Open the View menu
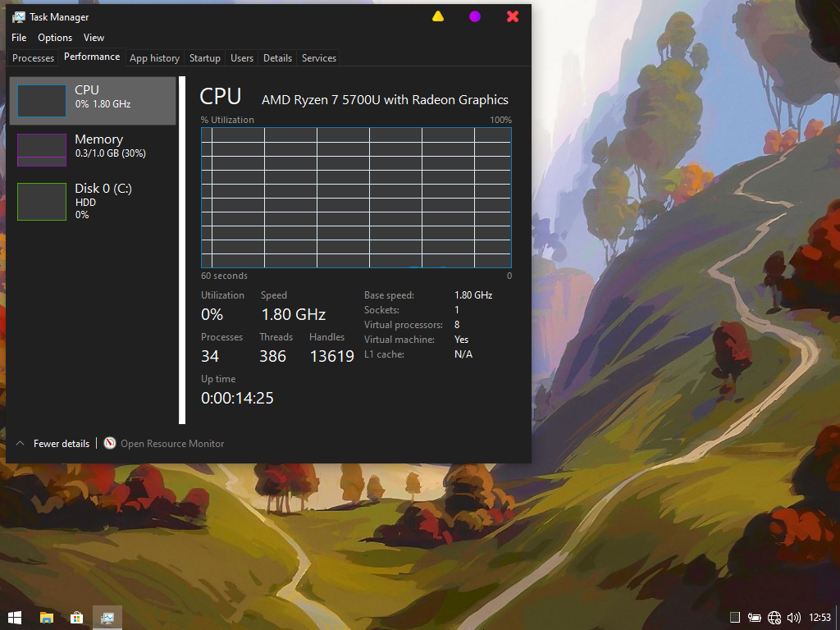The image size is (840, 630). pos(94,38)
